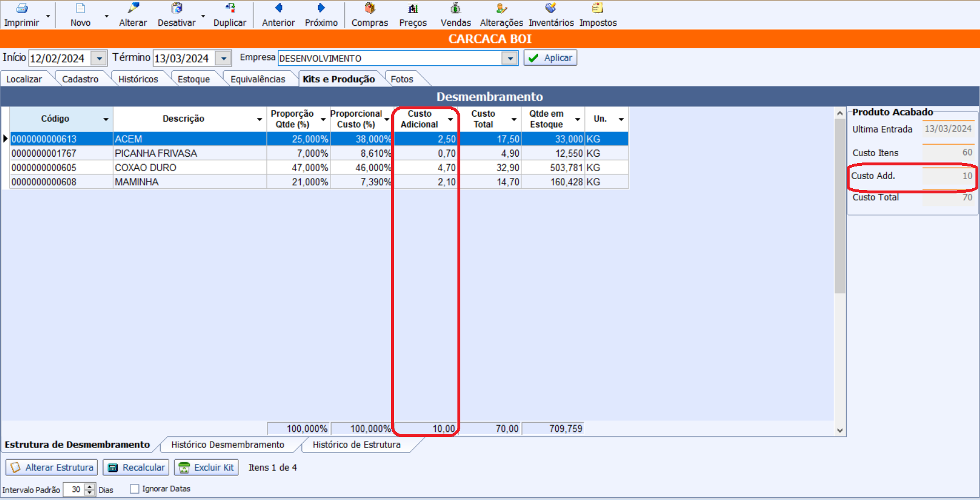Screen dimensions: 980x500
Task: Open Histórico Desmembramento tab
Action: coord(228,445)
